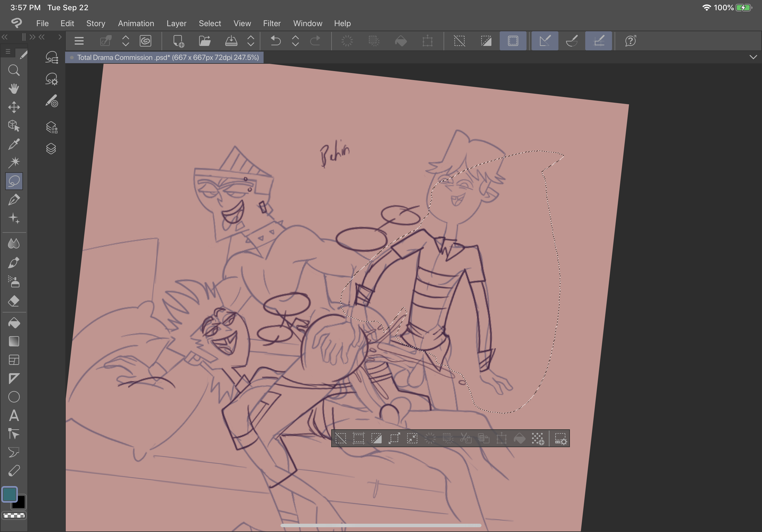Toggle snap to ruler button
Screen dimensions: 762x532
[x=545, y=41]
